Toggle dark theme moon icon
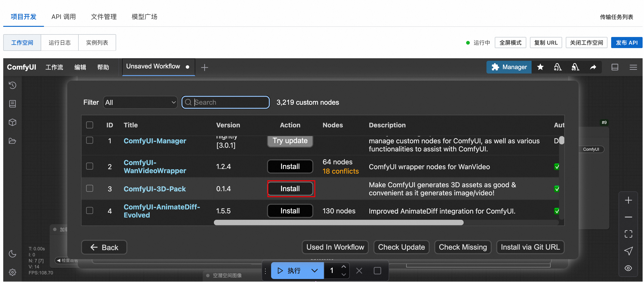 click(12, 254)
